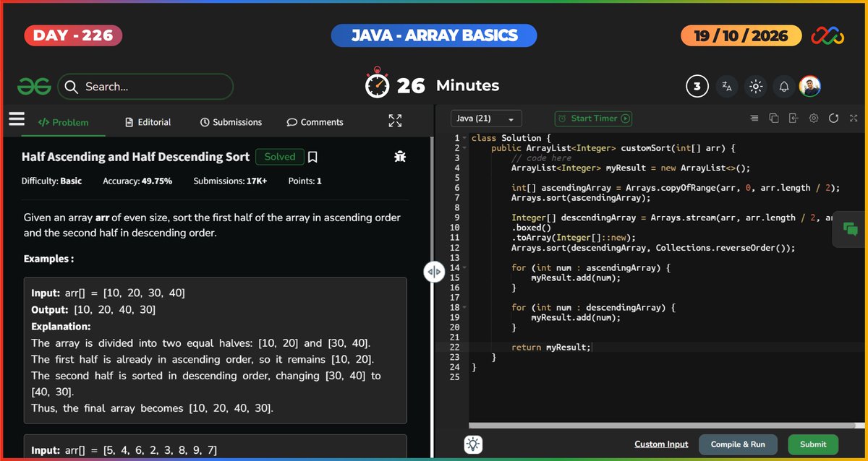The height and width of the screenshot is (461, 868).
Task: Click the Arrays.sort(ascendingArray); code line
Action: point(581,197)
